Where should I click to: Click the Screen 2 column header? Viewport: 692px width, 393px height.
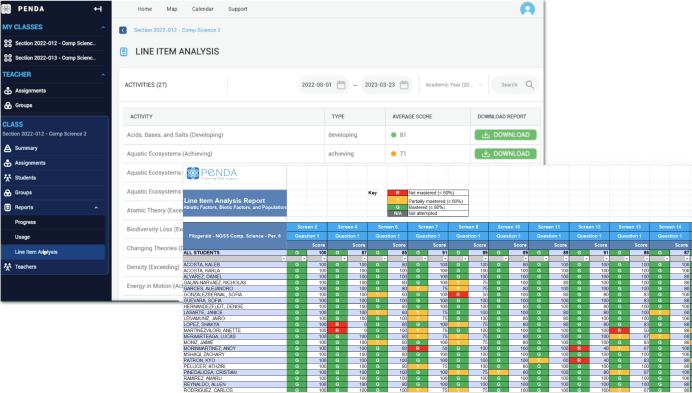(x=307, y=227)
